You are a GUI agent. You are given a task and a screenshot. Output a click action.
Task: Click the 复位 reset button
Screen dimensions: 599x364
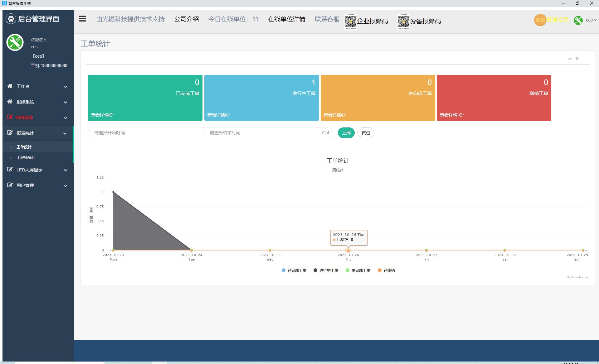coord(366,133)
